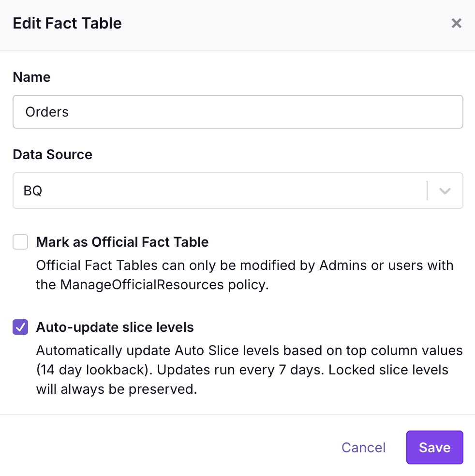Click the Data Source label

(x=52, y=154)
